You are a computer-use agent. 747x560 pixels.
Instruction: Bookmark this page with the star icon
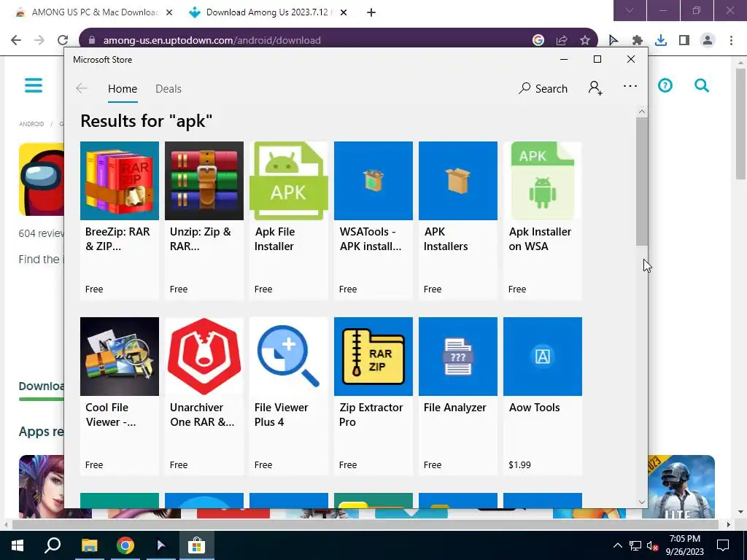coord(585,41)
